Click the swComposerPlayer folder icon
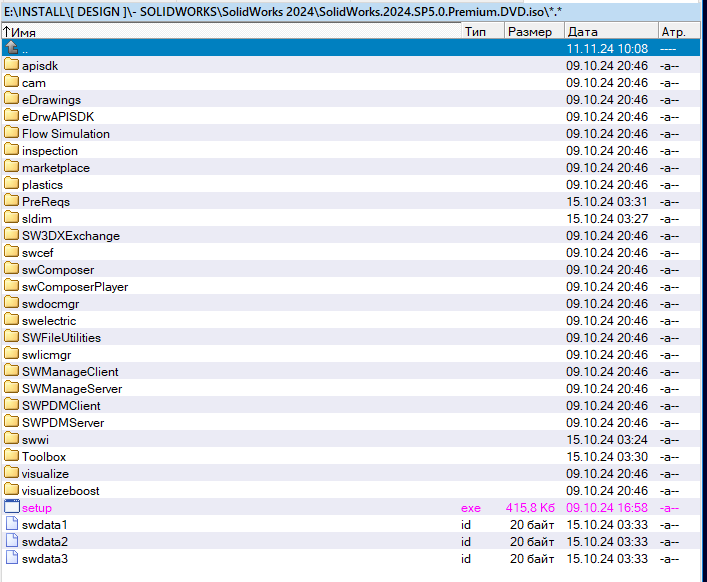Image resolution: width=707 pixels, height=582 pixels. coord(12,286)
